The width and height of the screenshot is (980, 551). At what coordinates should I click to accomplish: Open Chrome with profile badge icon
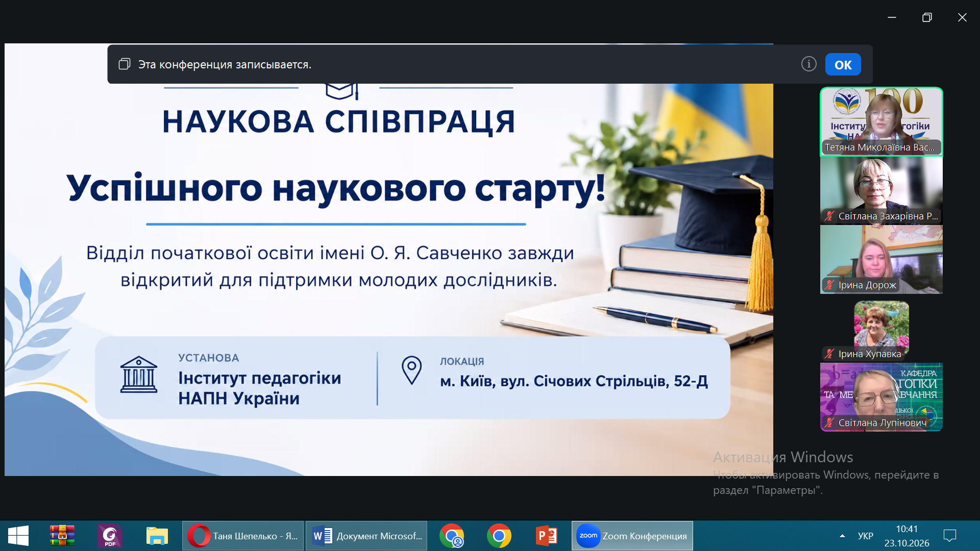452,536
